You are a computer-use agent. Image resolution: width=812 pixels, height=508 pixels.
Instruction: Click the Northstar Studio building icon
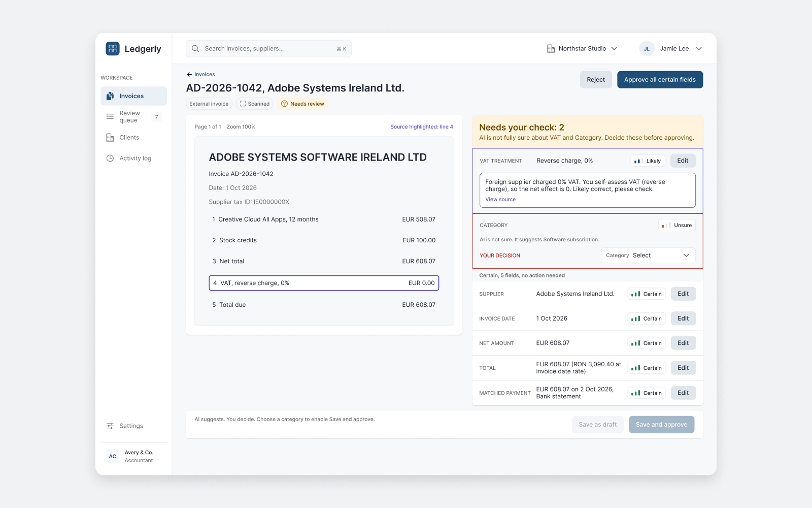[551, 49]
